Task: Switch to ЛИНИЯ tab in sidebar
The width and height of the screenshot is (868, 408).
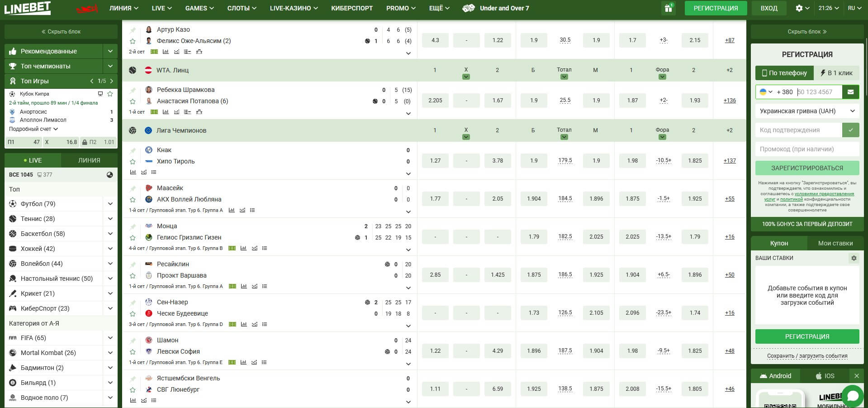Action: tap(89, 160)
